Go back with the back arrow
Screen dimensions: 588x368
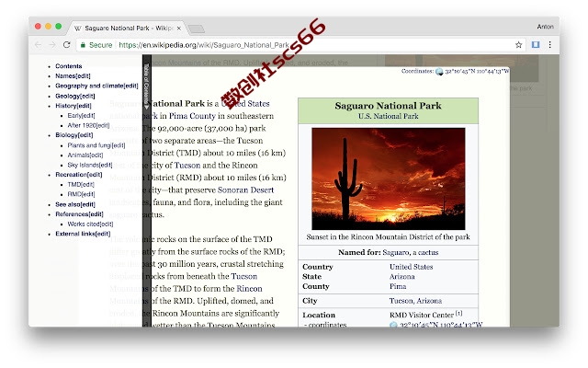pos(38,45)
